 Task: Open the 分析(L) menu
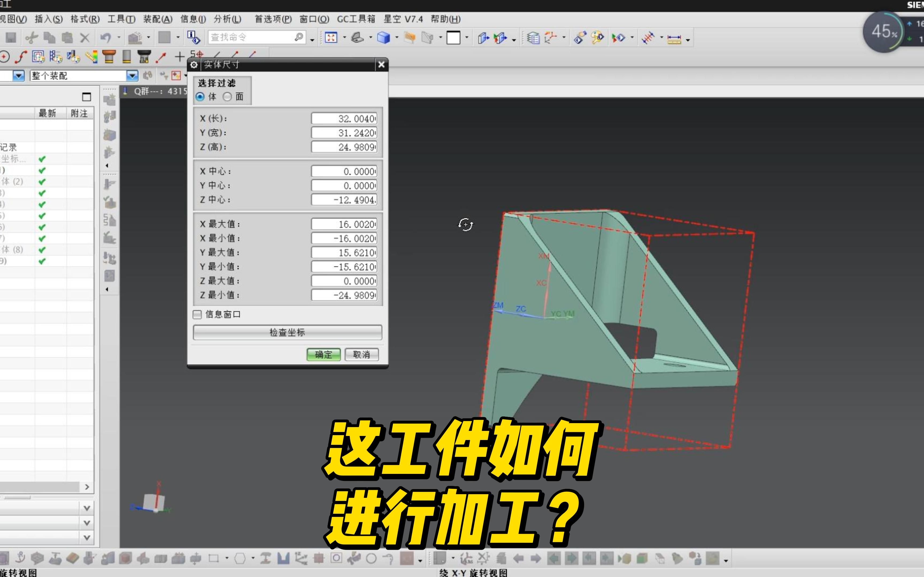pyautogui.click(x=227, y=19)
